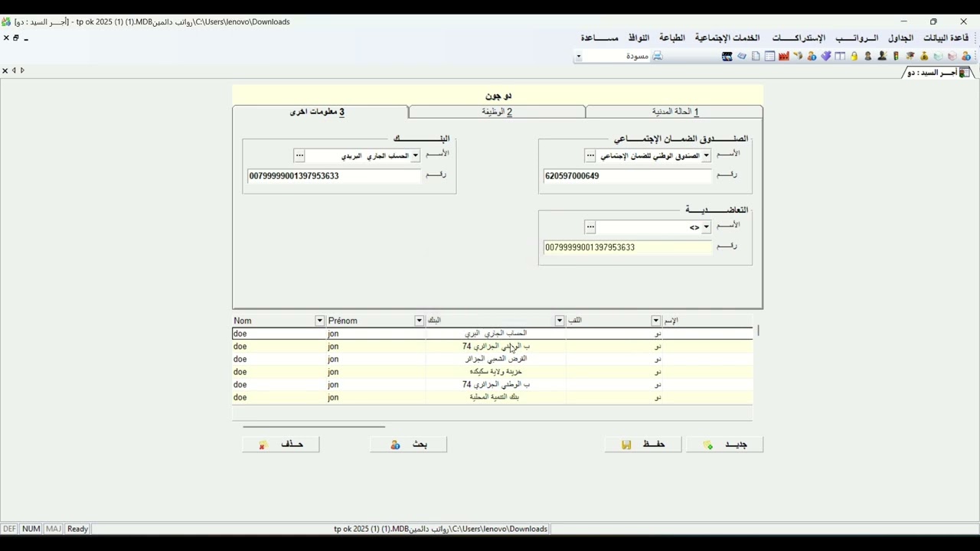Click the blue open book toolbar icon
This screenshot has height=551, width=980.
742,56
